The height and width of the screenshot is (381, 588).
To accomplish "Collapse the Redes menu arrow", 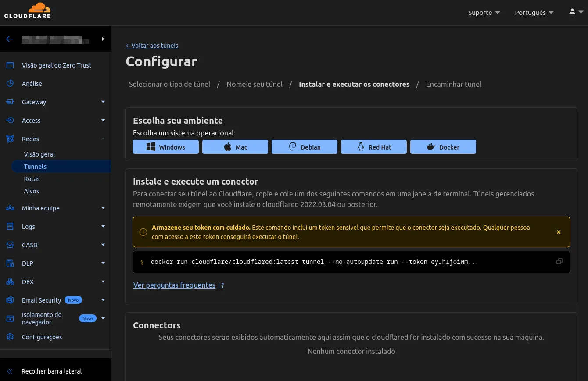I will (103, 139).
